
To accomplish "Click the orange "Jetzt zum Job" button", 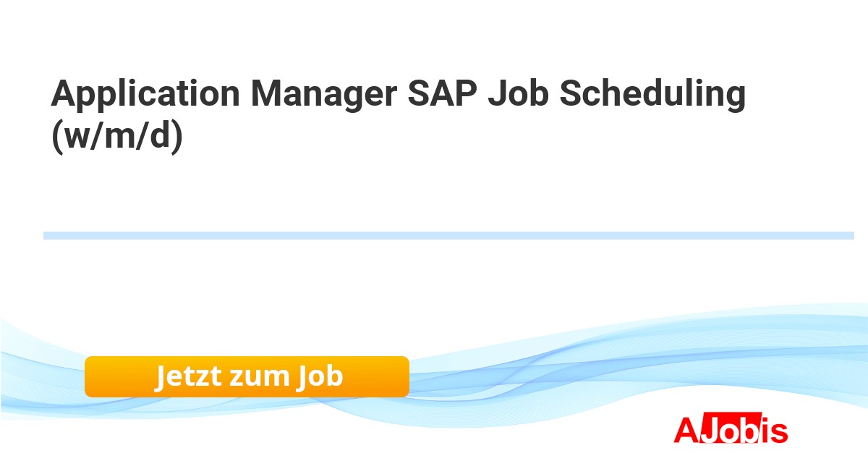I will 247,376.
